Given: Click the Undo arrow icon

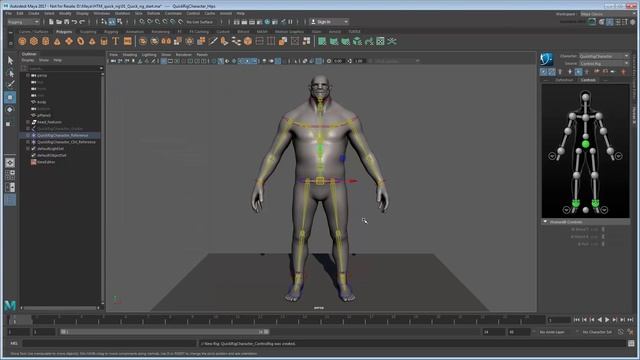Looking at the screenshot, I should [x=74, y=22].
